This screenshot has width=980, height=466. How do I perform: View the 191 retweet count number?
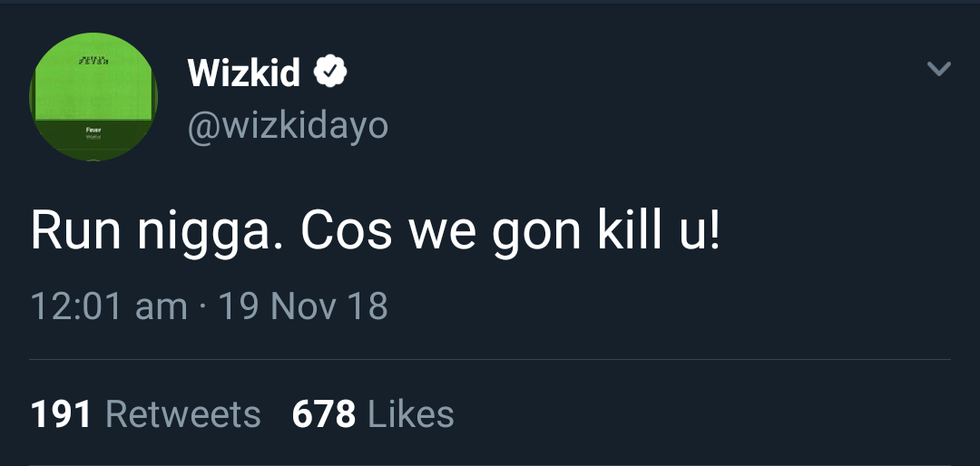pos(62,414)
